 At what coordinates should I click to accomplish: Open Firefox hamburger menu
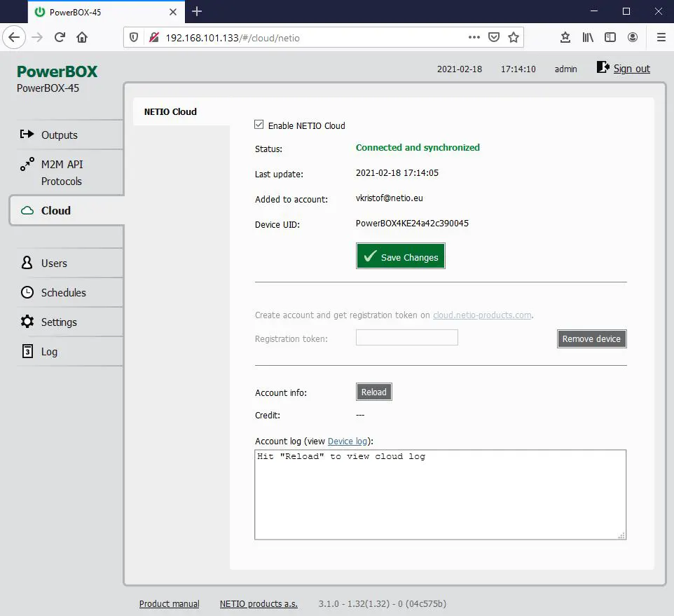(661, 37)
